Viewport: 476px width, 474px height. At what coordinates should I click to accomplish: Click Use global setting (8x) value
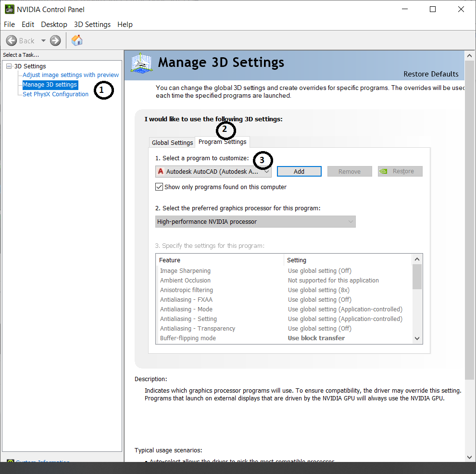319,290
